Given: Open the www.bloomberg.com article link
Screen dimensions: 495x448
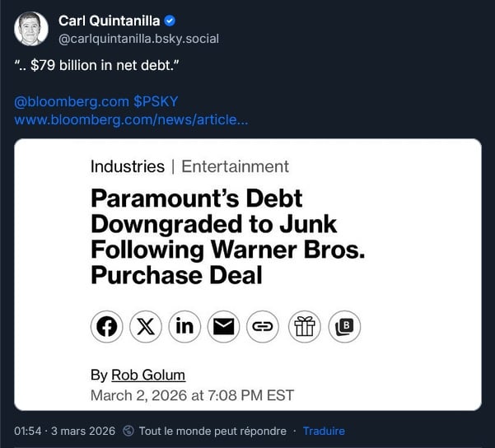Looking at the screenshot, I should pyautogui.click(x=131, y=120).
